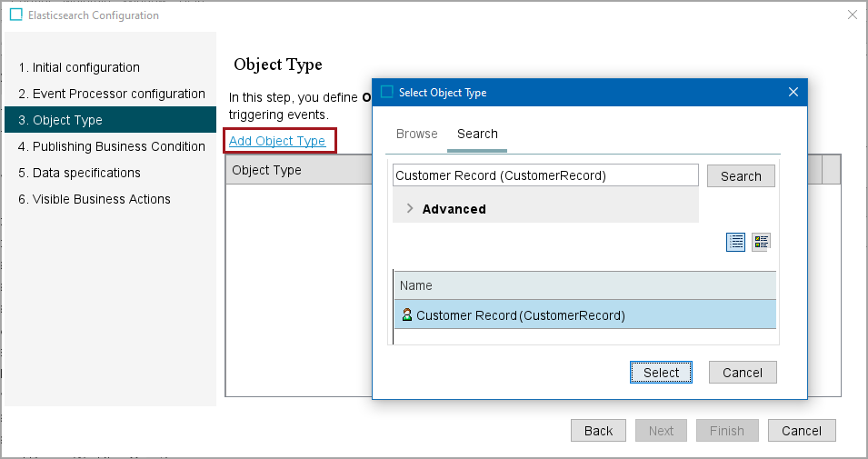Screen dimensions: 868x459
Task: Click the Name column header in results
Action: [x=585, y=285]
